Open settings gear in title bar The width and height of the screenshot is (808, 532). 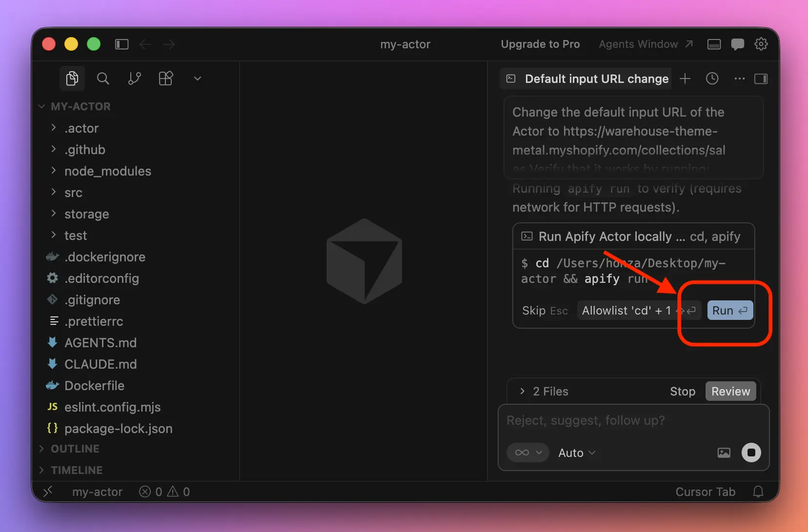coord(761,44)
